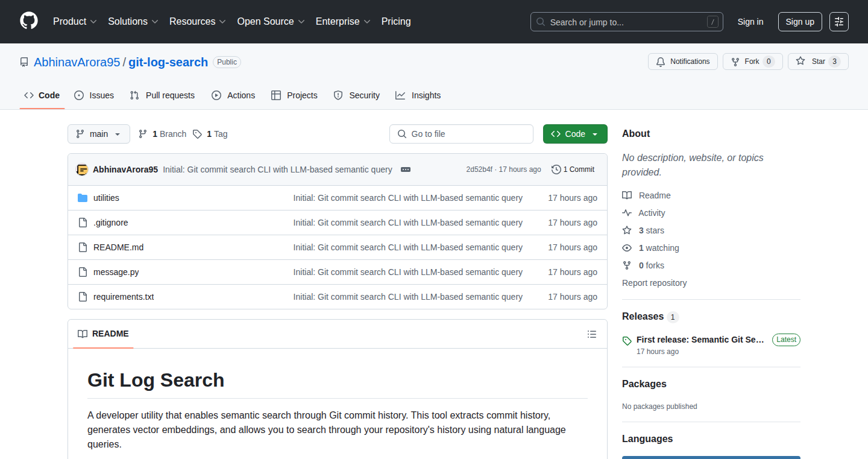Select the Code tab

pos(42,95)
